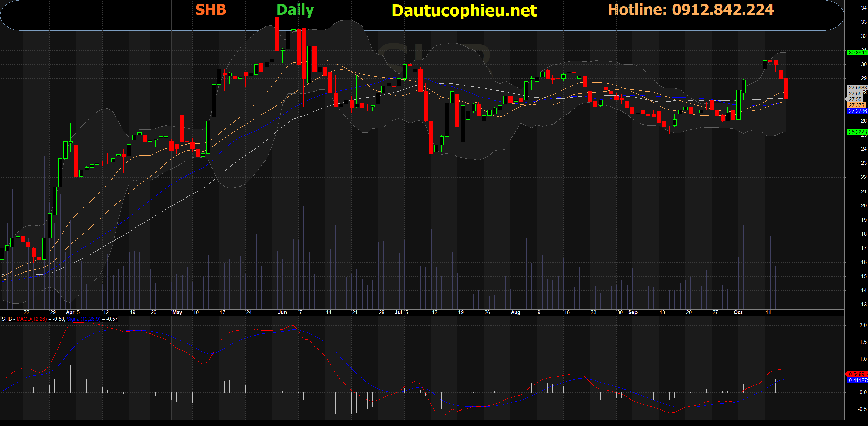Click the blue 27.2786 moving average tag
The image size is (868, 426).
[x=857, y=111]
